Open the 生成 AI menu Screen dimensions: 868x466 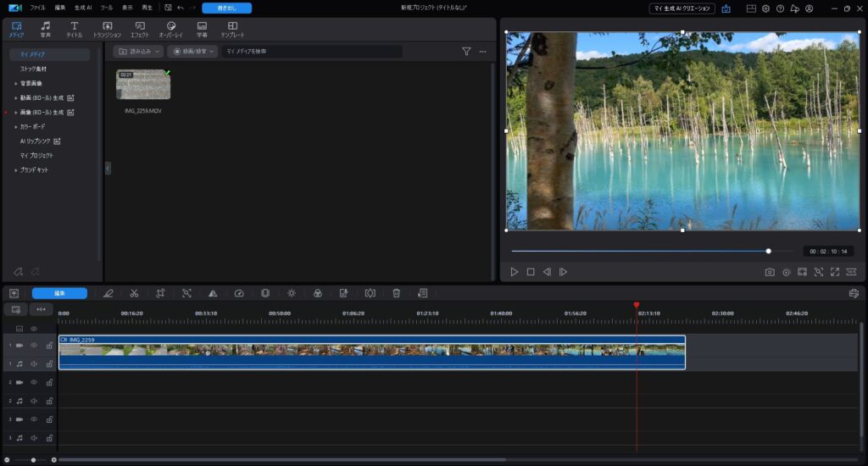[x=83, y=8]
